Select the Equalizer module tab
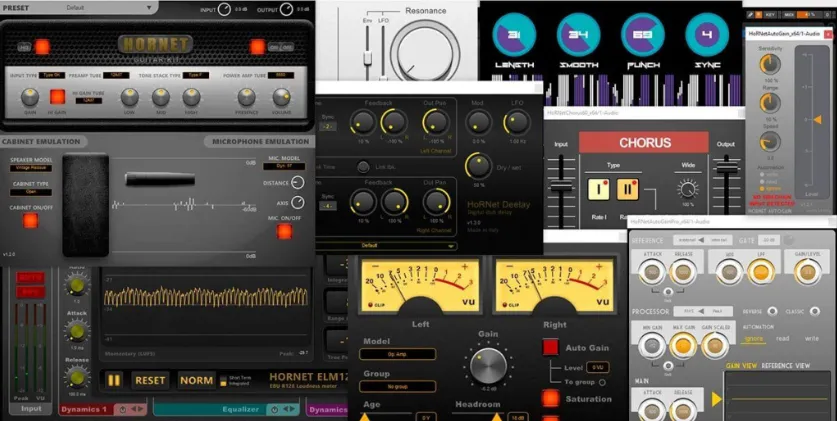837x421 pixels. click(226, 409)
